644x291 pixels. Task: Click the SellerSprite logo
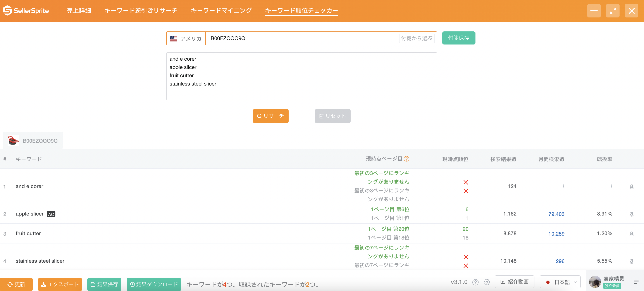pos(26,11)
